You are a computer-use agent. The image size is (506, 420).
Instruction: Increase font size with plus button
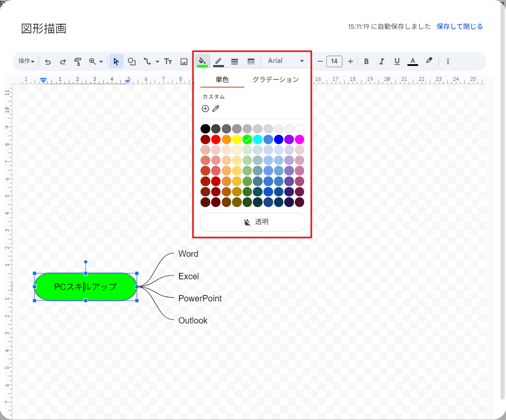(351, 61)
